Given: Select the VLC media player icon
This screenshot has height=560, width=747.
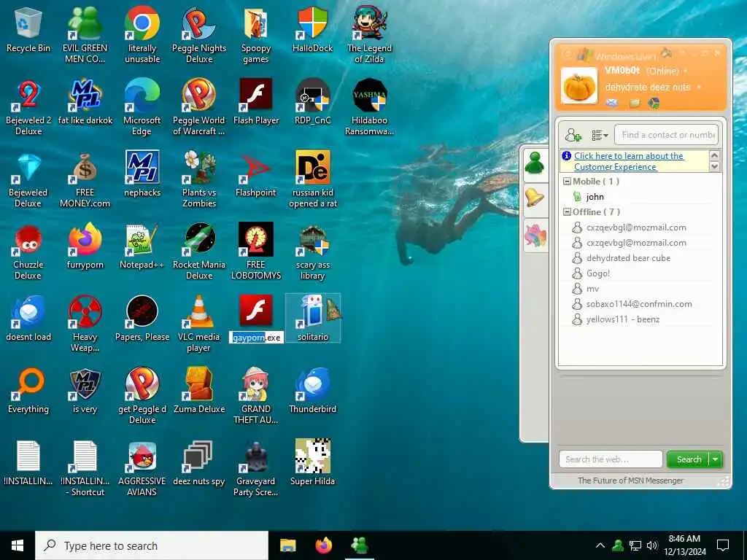Looking at the screenshot, I should pos(199,324).
